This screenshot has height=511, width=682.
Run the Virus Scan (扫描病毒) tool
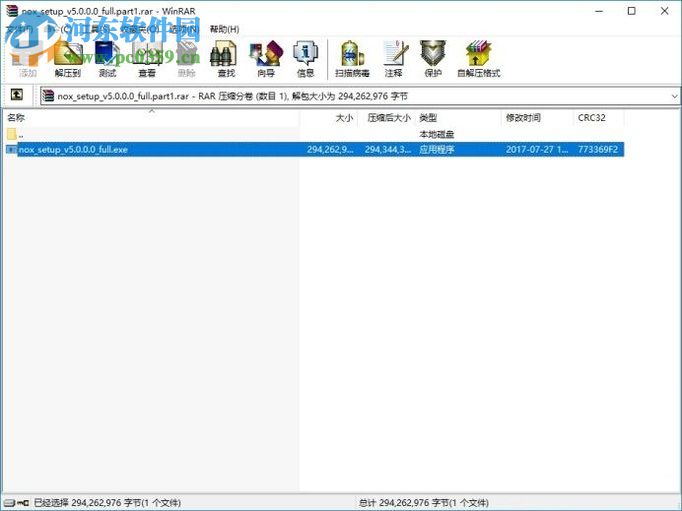pyautogui.click(x=352, y=59)
